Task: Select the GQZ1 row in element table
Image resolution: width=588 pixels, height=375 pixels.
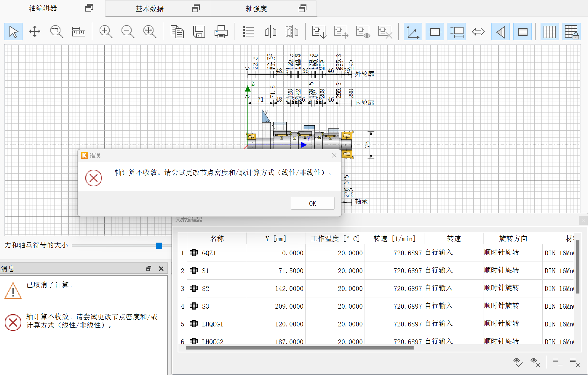Action: [x=376, y=253]
